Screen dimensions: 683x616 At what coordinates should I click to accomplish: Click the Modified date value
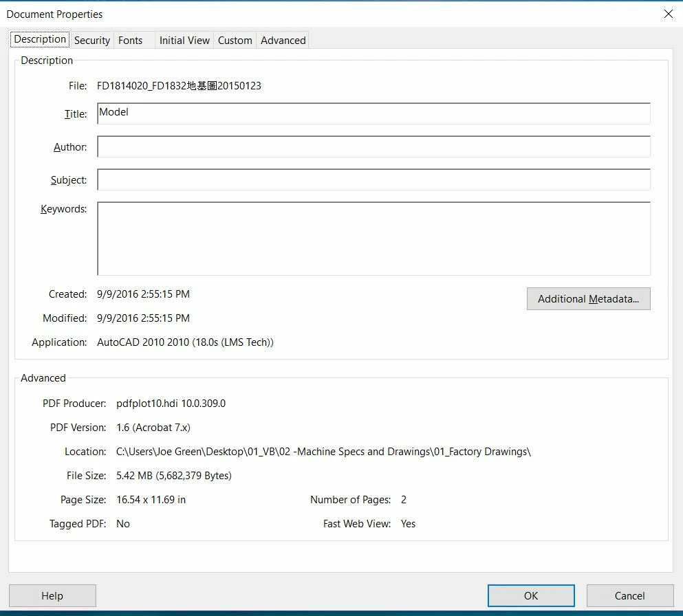pyautogui.click(x=143, y=318)
